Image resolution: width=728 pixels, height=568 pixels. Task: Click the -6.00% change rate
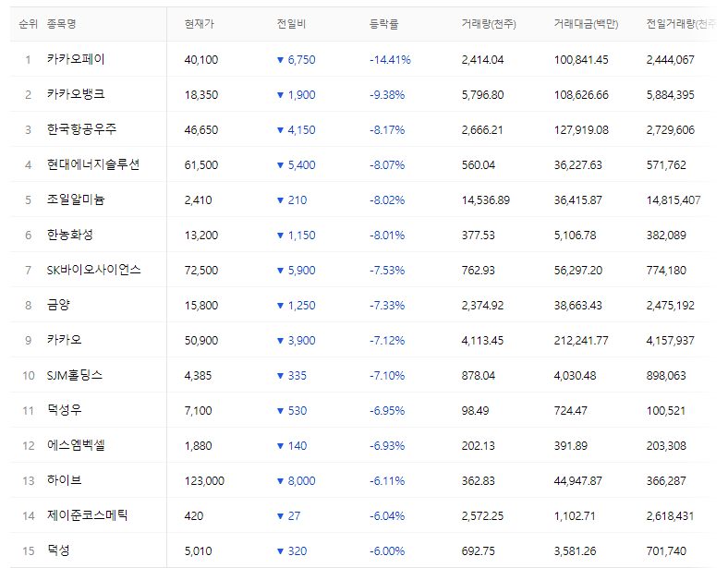[387, 550]
